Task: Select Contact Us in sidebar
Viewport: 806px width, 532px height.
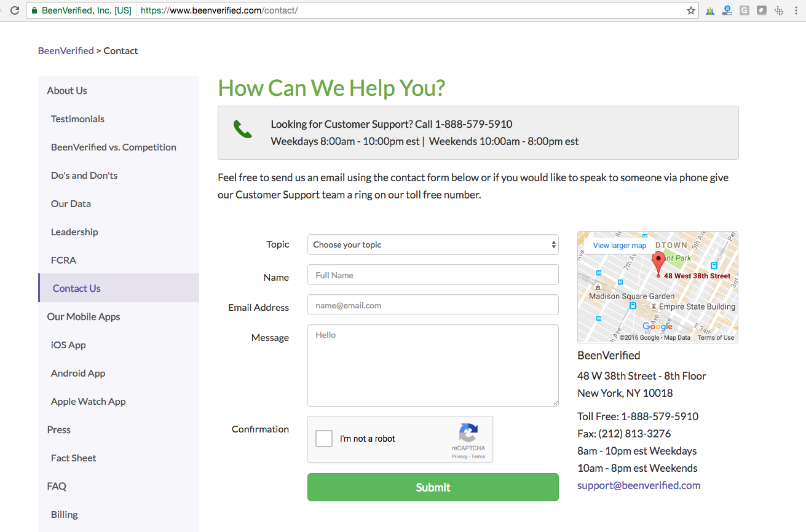Action: click(x=119, y=288)
